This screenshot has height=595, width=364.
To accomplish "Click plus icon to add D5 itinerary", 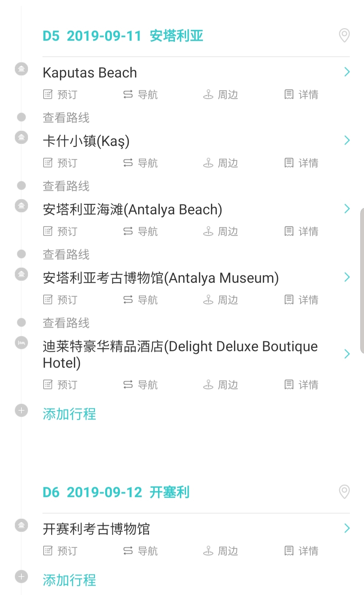I will click(22, 411).
